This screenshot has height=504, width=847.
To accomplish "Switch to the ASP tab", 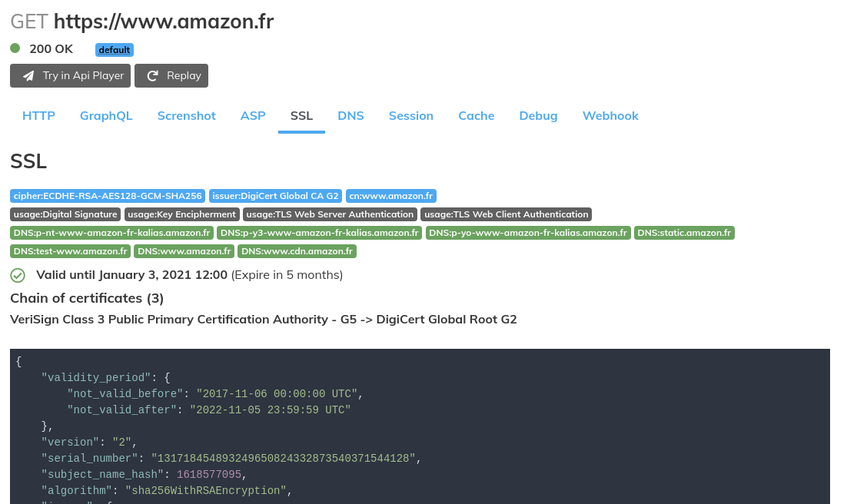I will (x=253, y=115).
